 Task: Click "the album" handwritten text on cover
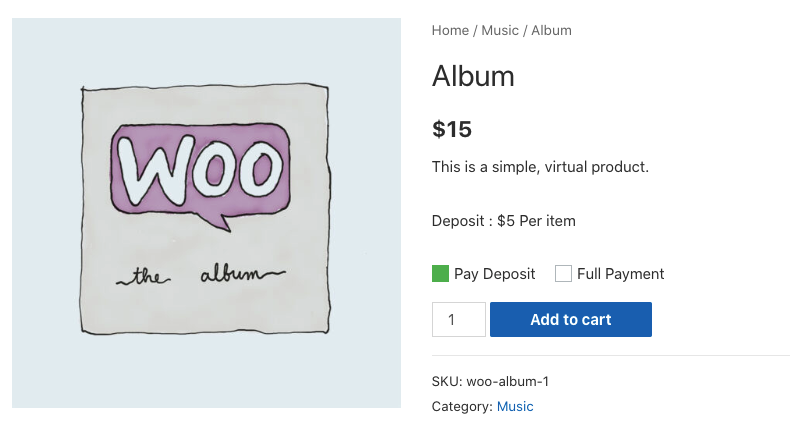click(201, 276)
